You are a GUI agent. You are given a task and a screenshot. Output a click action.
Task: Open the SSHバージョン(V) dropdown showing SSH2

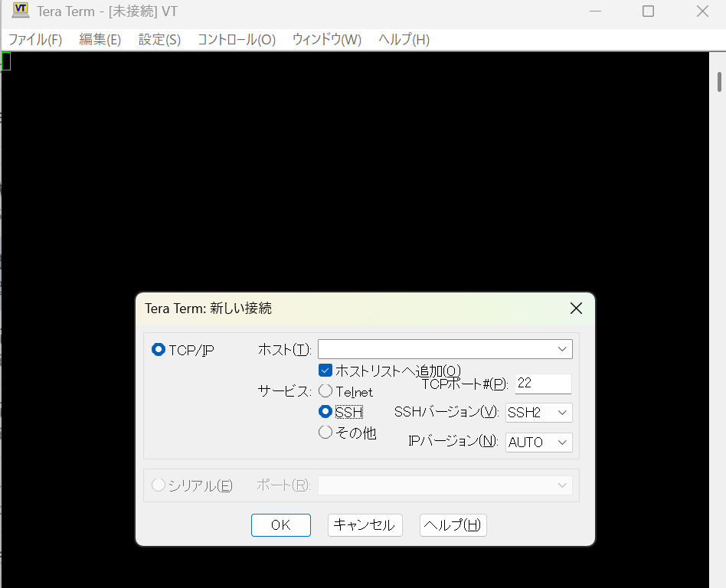pyautogui.click(x=539, y=413)
